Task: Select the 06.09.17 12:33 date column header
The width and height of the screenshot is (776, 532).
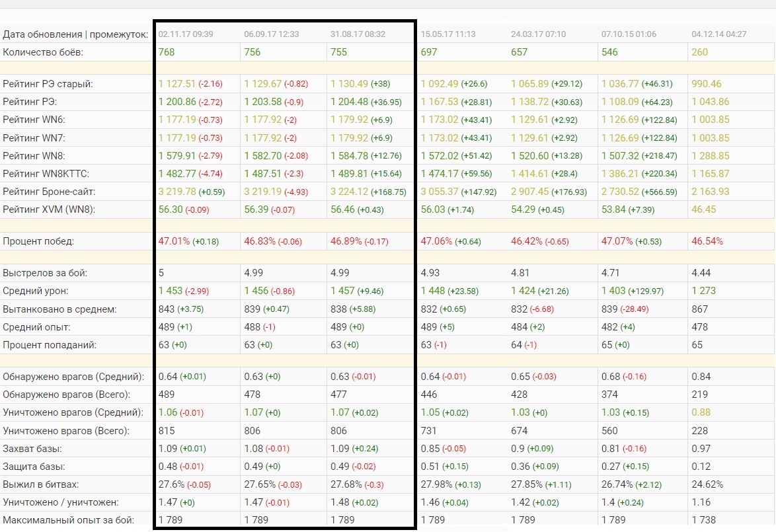Action: point(272,34)
